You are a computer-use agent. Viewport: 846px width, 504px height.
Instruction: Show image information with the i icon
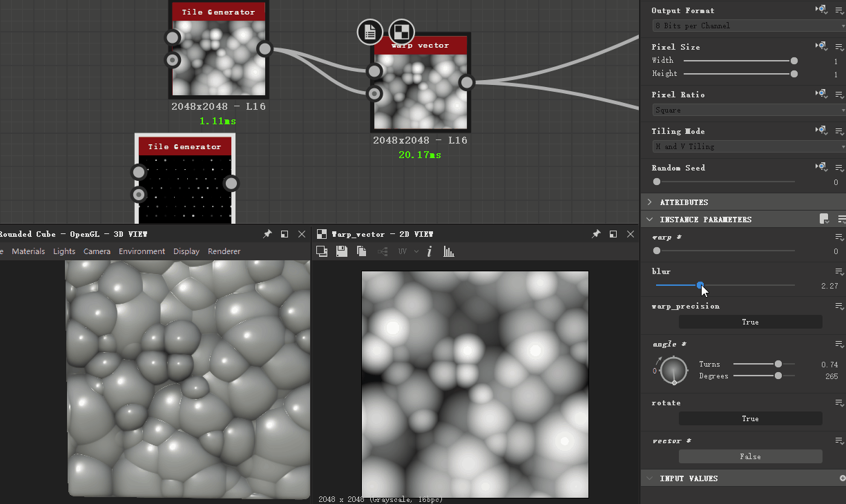[x=429, y=252]
